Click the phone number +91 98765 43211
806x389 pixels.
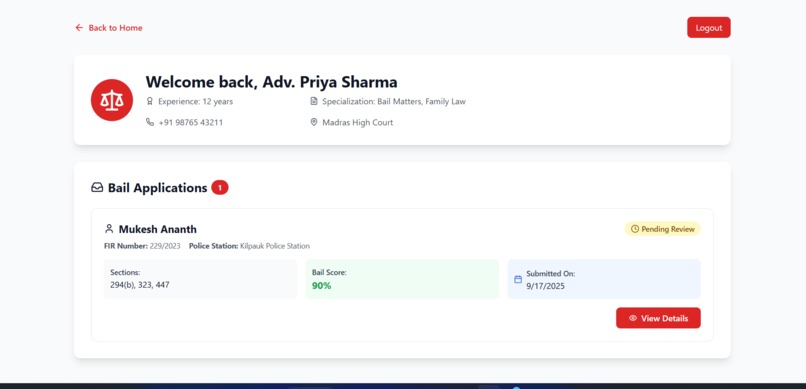191,123
